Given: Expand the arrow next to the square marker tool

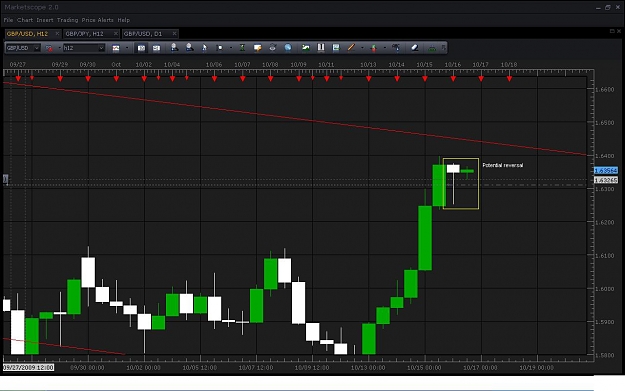Looking at the screenshot, I should (231, 48).
